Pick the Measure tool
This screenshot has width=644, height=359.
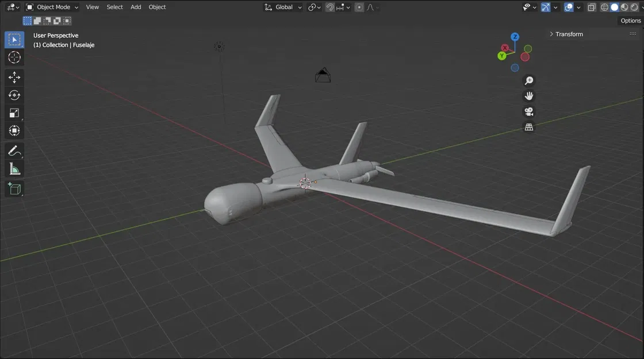tap(14, 168)
